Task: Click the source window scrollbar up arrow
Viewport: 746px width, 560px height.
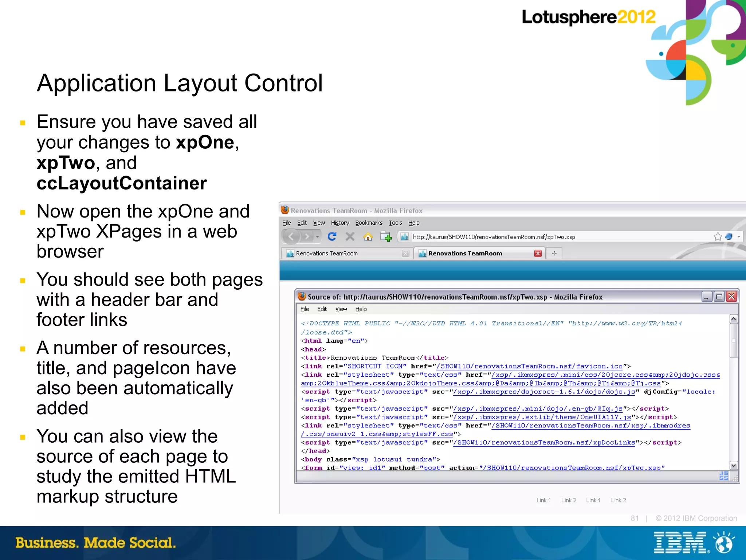Action: [734, 319]
